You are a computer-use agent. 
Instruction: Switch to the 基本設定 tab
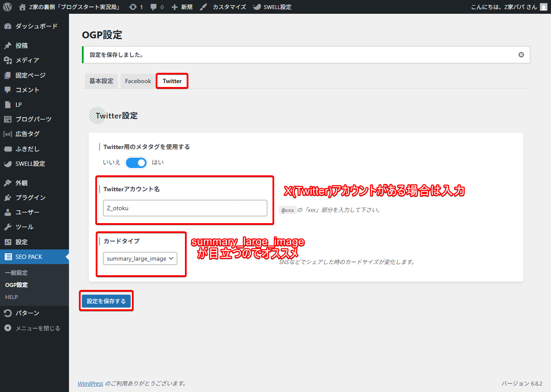coord(101,81)
